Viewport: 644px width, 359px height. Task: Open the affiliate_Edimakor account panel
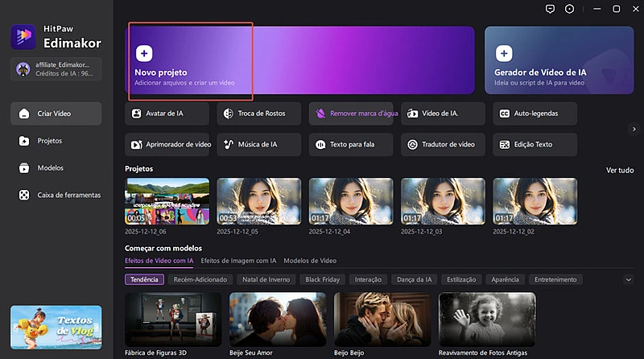click(x=56, y=68)
